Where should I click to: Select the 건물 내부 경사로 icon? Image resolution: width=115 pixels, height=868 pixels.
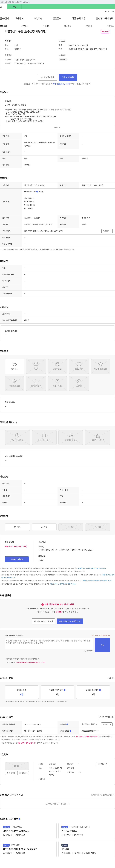pos(98,437)
